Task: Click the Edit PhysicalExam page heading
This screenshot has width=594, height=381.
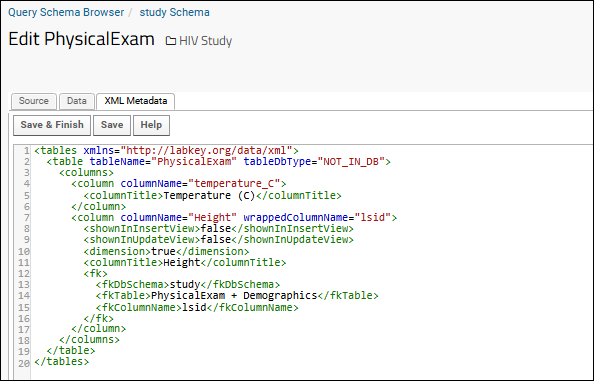Action: 81,39
